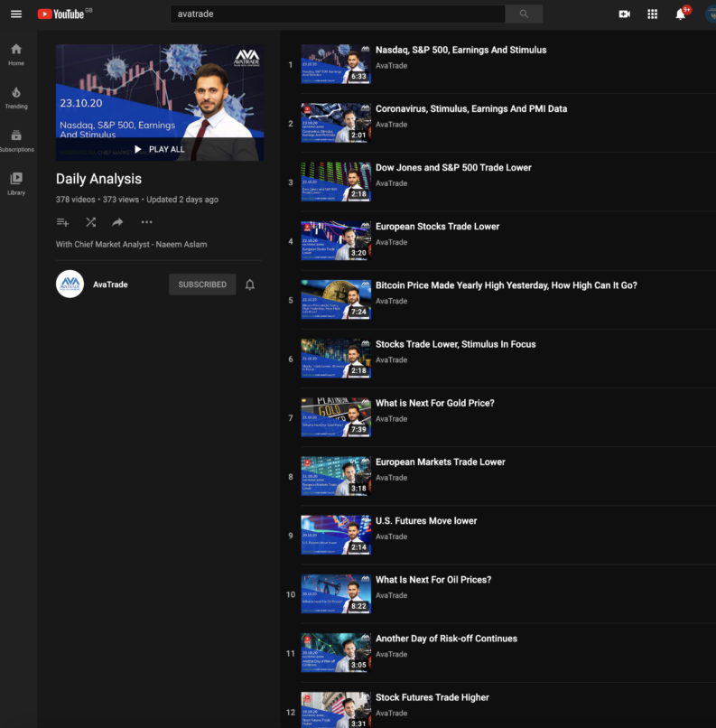Click the AvaTrade channel avatar
The height and width of the screenshot is (728, 716).
70,285
